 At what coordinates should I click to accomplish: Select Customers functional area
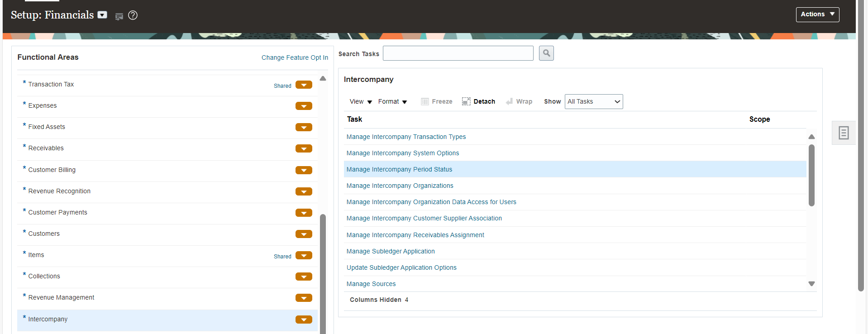pyautogui.click(x=44, y=234)
